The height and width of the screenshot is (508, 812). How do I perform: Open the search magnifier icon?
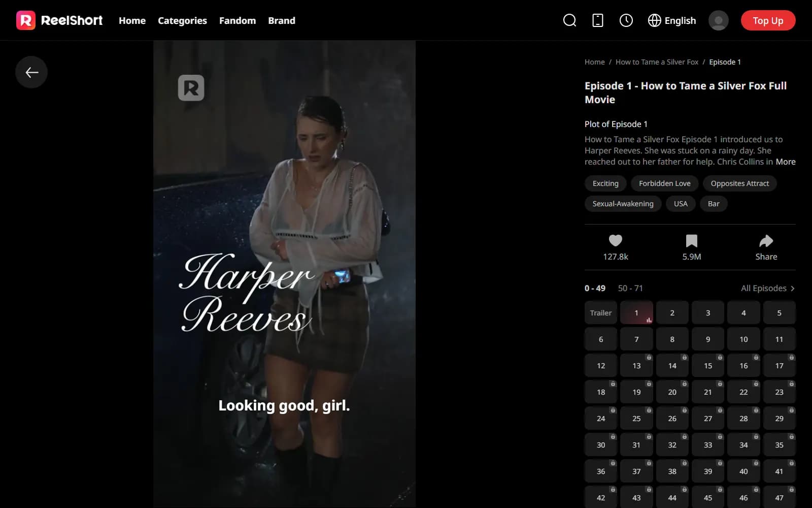[x=569, y=20]
